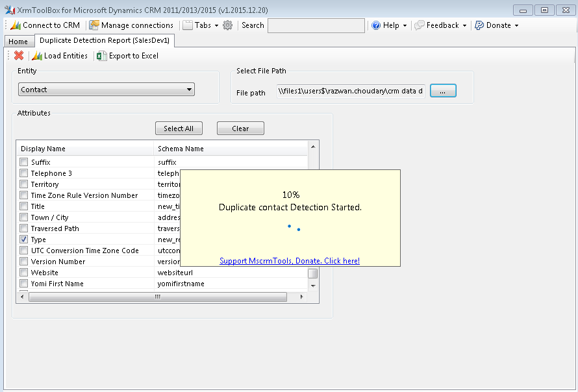Click the Feedback speech bubble icon
Image resolution: width=578 pixels, height=392 pixels.
coord(419,25)
